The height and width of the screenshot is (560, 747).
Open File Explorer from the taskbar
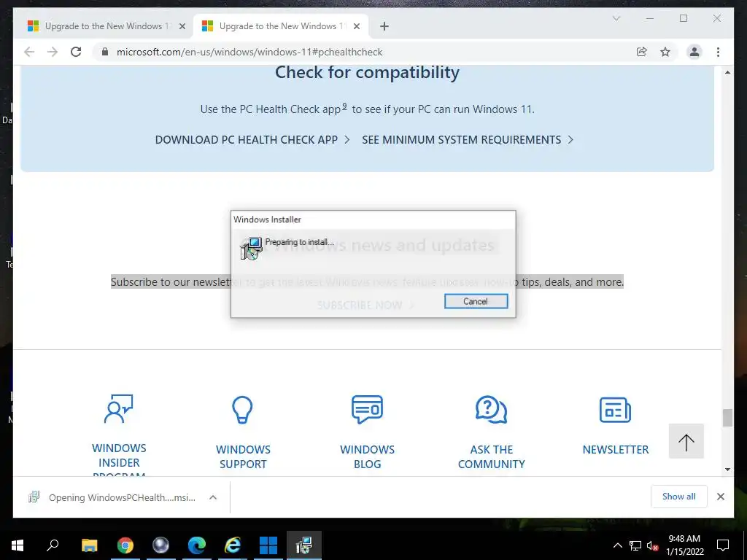click(x=89, y=545)
